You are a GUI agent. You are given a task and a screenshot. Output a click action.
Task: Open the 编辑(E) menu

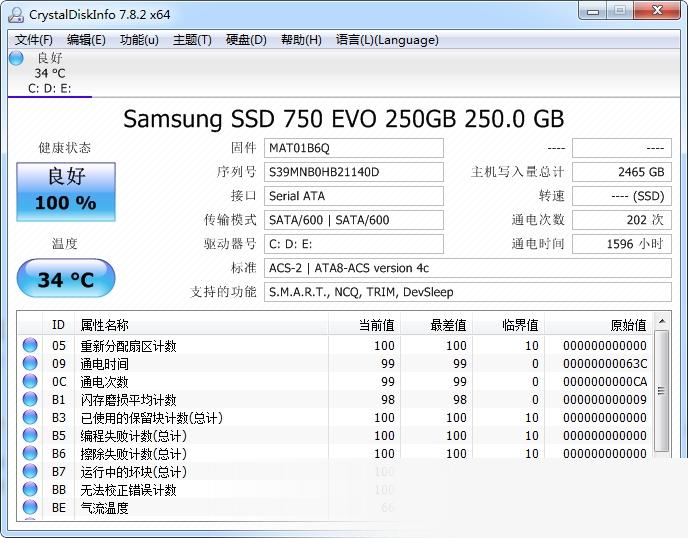(86, 40)
